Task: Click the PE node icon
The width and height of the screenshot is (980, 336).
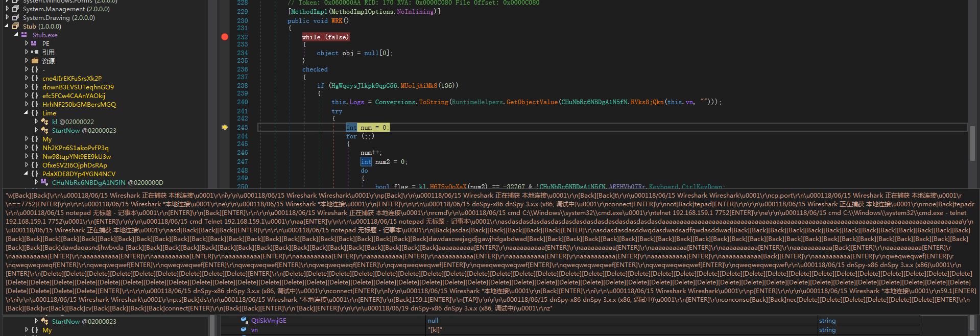Action: click(x=34, y=43)
